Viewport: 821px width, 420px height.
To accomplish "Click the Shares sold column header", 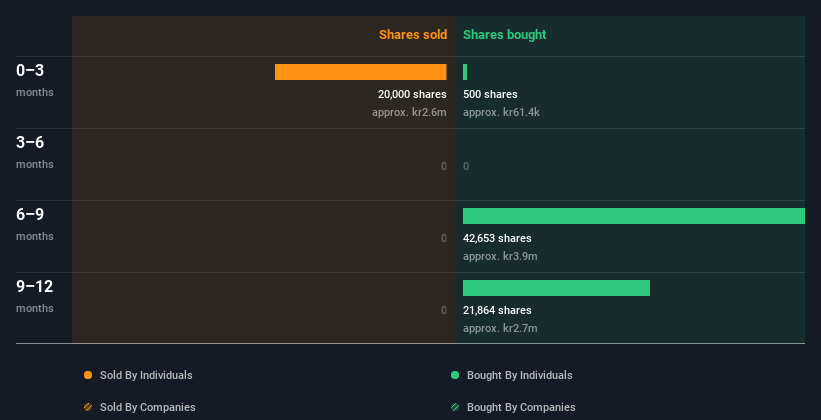I will click(413, 35).
